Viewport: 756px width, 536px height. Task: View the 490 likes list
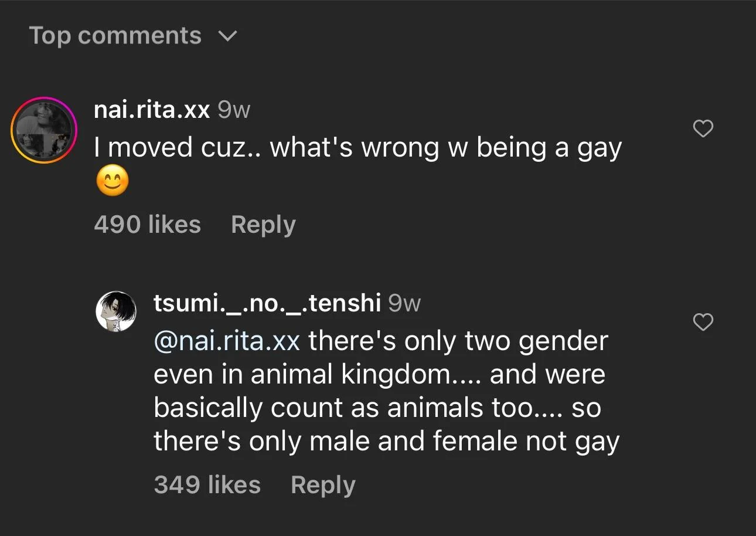tap(147, 224)
